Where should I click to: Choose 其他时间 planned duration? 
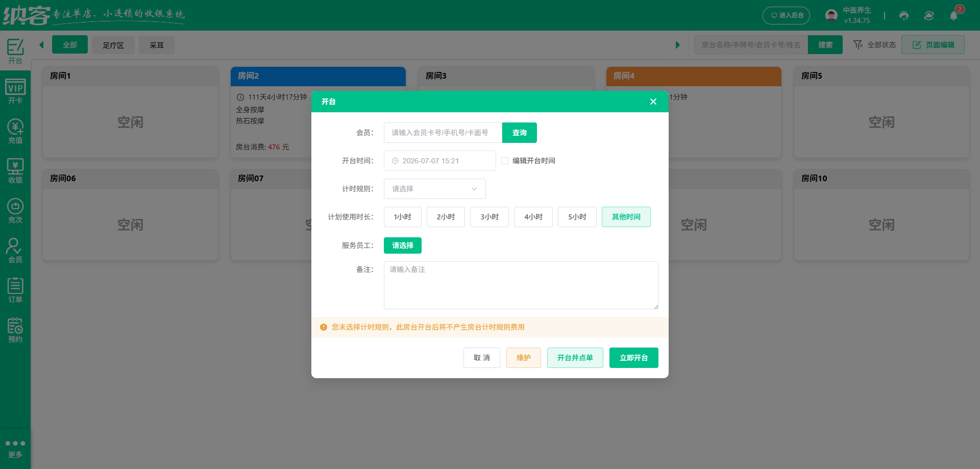coord(626,217)
